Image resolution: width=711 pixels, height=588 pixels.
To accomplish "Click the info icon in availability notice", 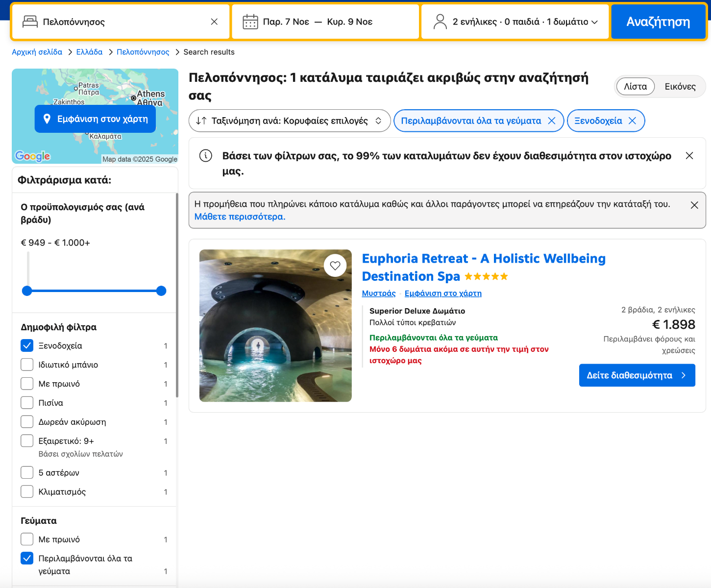I will coord(206,156).
